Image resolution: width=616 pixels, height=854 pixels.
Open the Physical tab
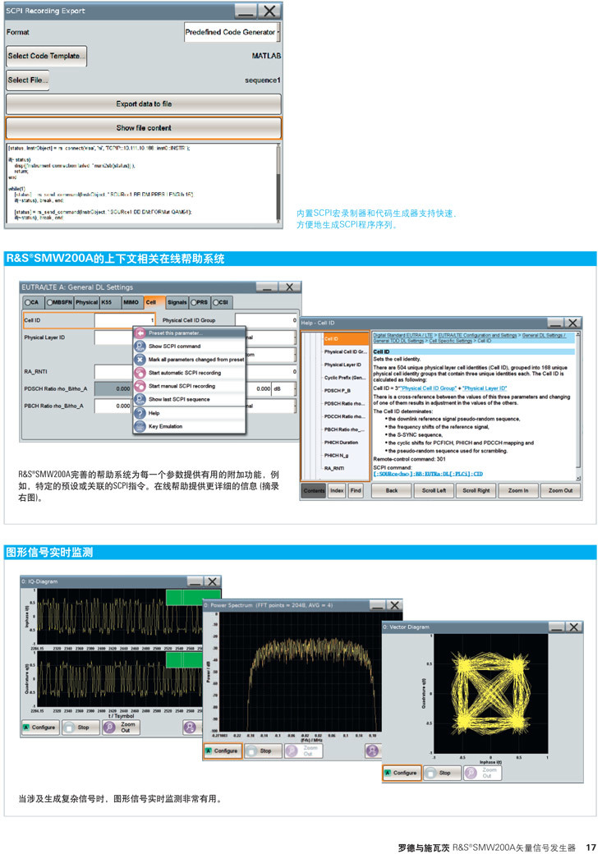(x=86, y=301)
